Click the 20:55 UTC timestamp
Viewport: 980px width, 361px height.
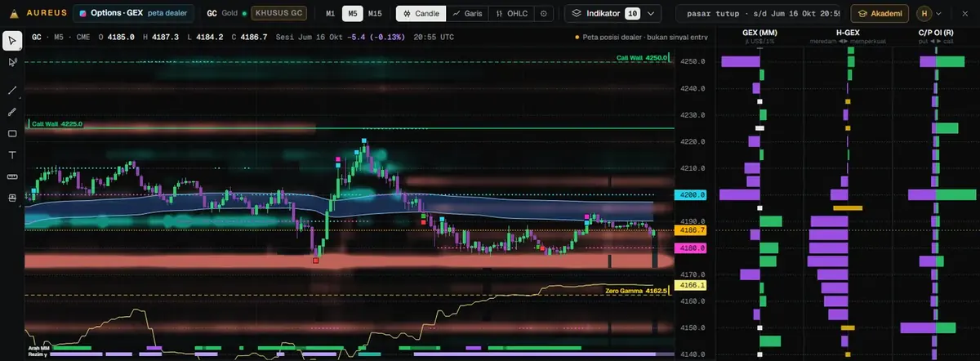[x=435, y=38]
